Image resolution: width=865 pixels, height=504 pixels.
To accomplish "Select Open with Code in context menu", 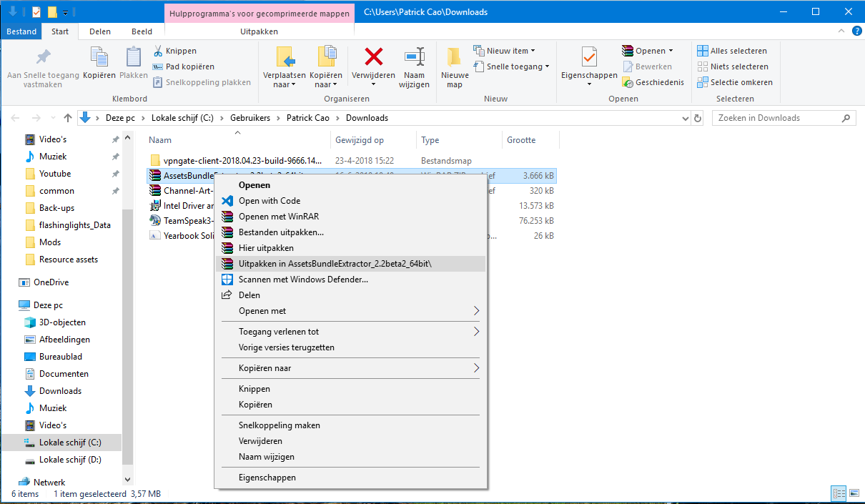I will tap(350, 201).
